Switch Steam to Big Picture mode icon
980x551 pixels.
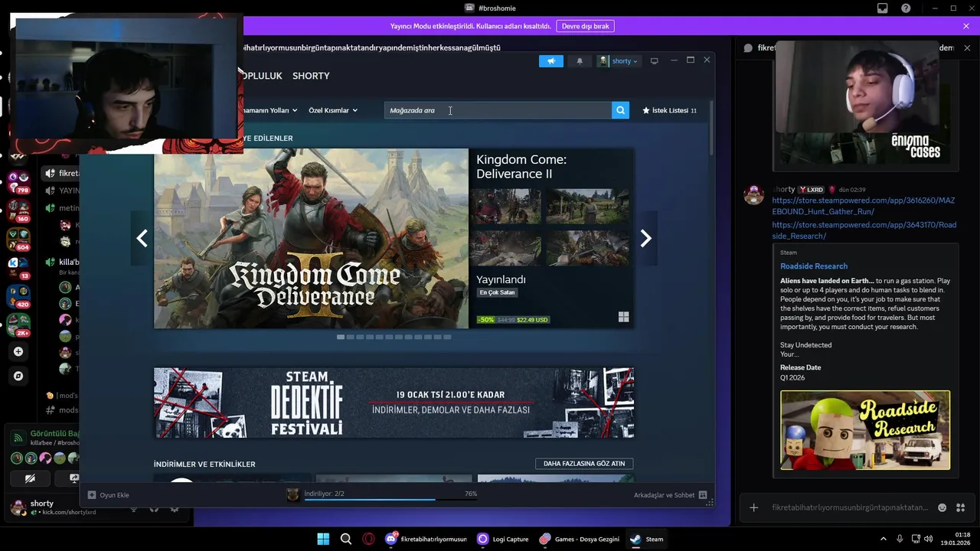click(654, 61)
